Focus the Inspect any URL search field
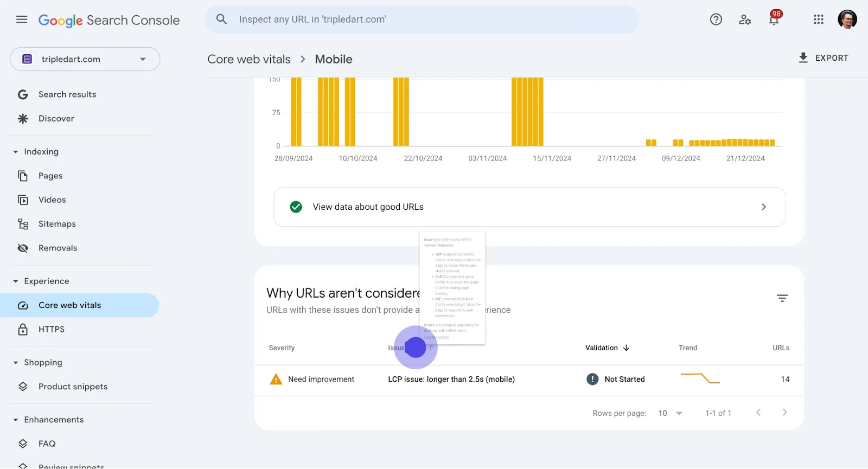Viewport: 868px width, 469px height. coord(422,20)
